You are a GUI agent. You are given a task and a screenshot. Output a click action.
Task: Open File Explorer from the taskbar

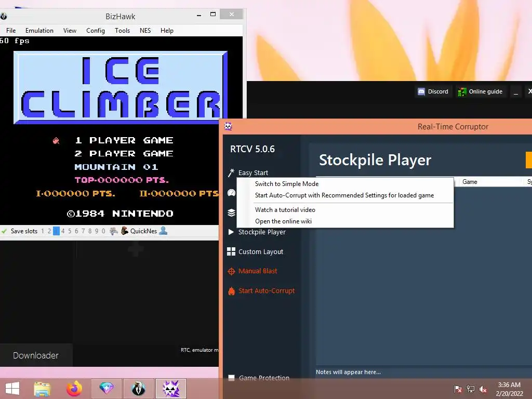[x=42, y=389]
